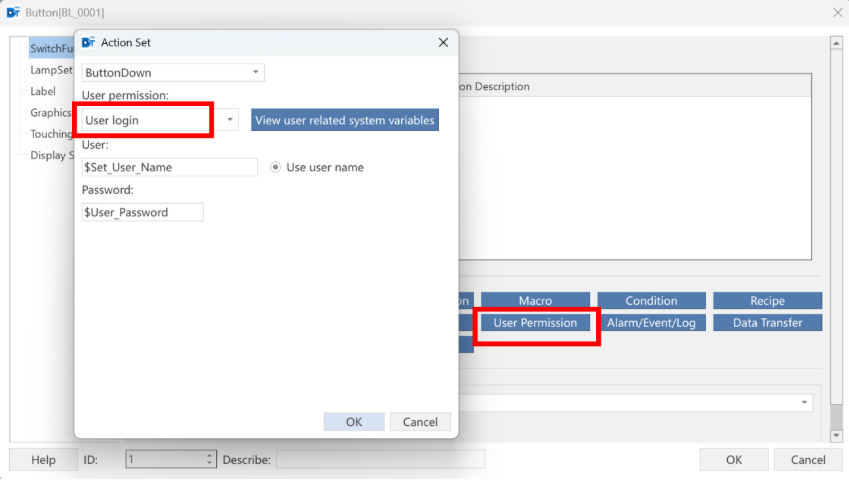Click the Condition button
The image size is (849, 480).
[x=651, y=300]
